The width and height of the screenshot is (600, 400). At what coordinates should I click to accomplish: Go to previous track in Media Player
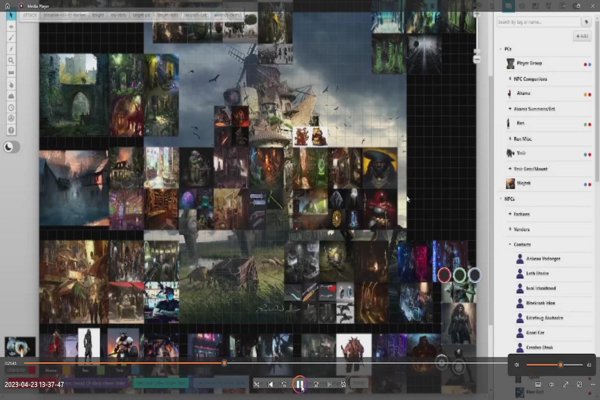pyautogui.click(x=271, y=384)
